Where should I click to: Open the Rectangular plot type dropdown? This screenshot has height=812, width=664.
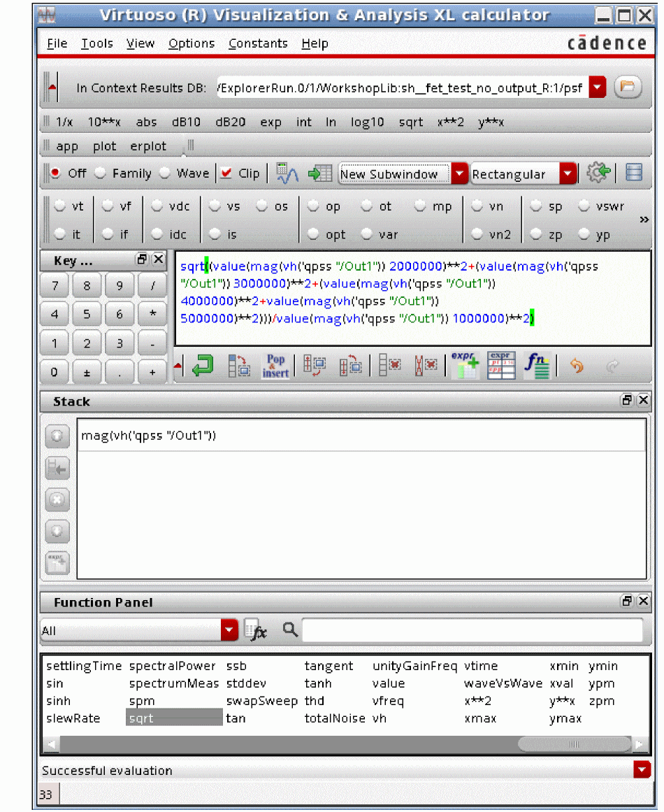[568, 173]
